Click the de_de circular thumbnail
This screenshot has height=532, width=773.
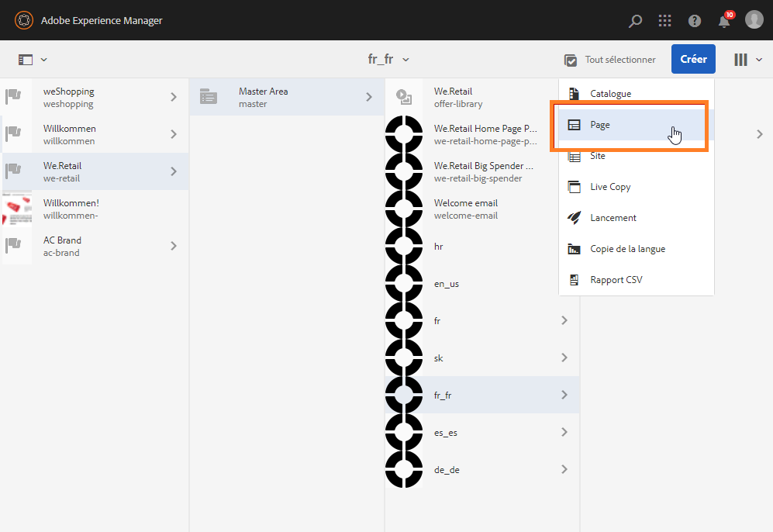tap(404, 469)
